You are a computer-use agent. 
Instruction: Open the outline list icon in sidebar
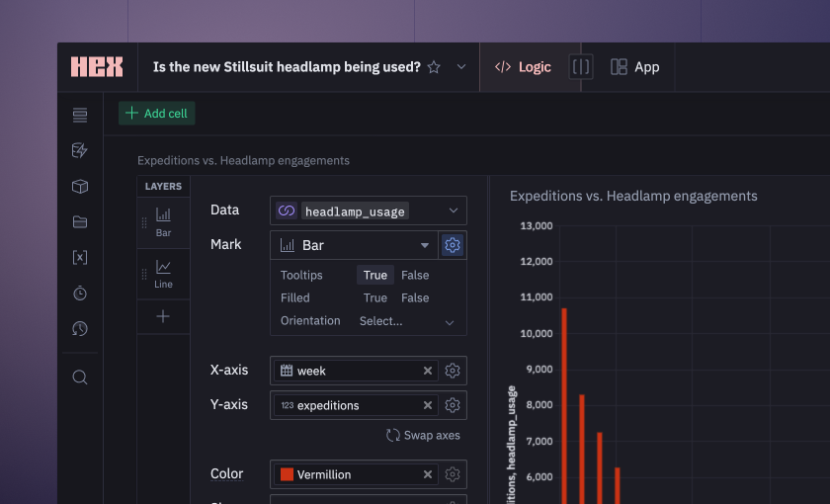(80, 115)
